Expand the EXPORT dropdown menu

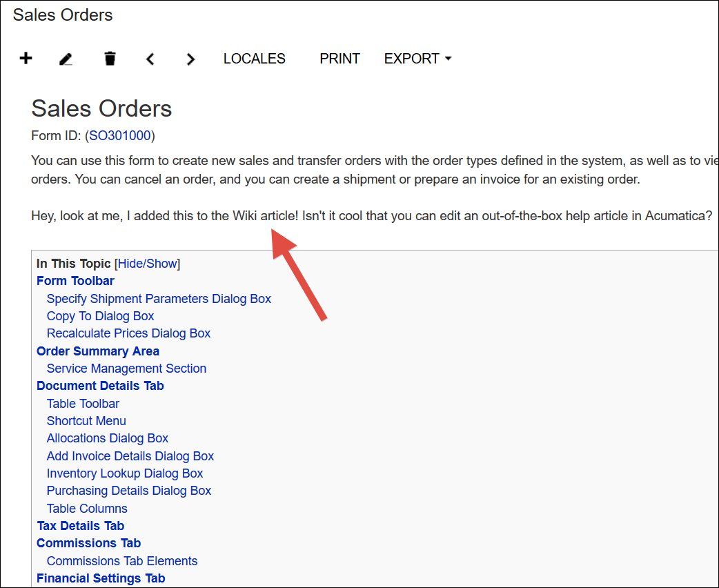click(417, 59)
